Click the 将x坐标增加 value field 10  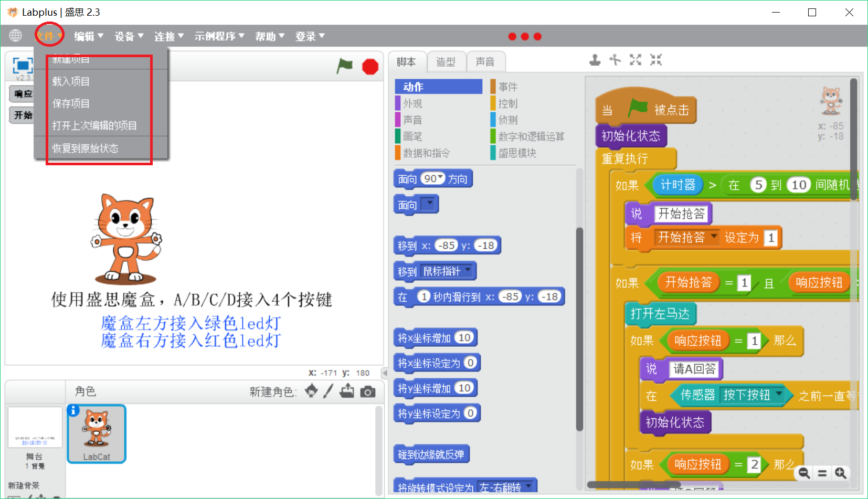click(x=464, y=337)
